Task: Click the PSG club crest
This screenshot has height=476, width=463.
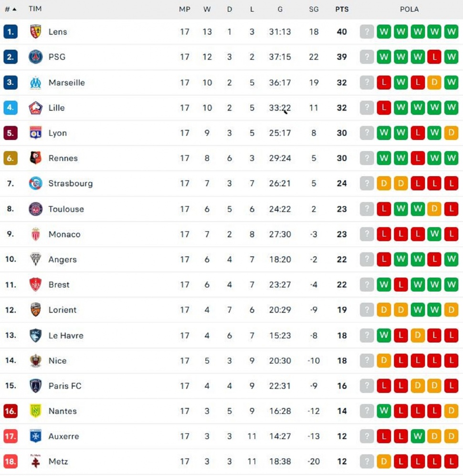Action: 34,57
